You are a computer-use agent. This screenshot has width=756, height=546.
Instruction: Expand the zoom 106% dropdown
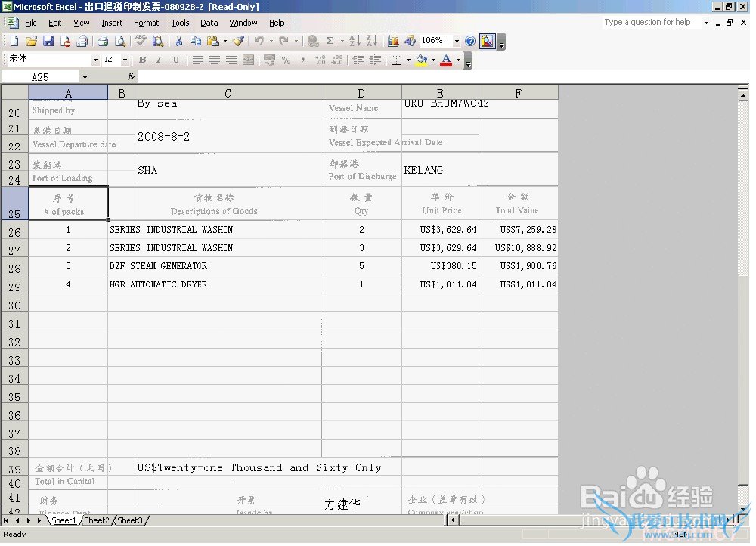tap(457, 41)
